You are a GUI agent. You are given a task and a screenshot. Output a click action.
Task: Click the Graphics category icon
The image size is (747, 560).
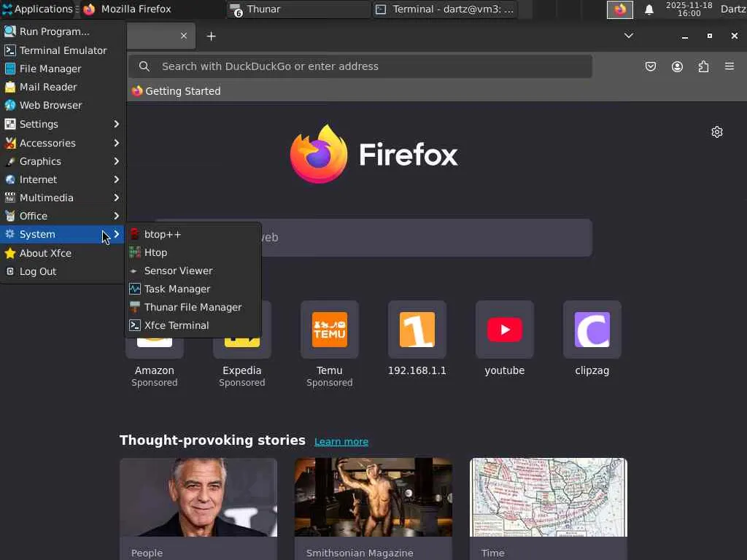click(10, 161)
